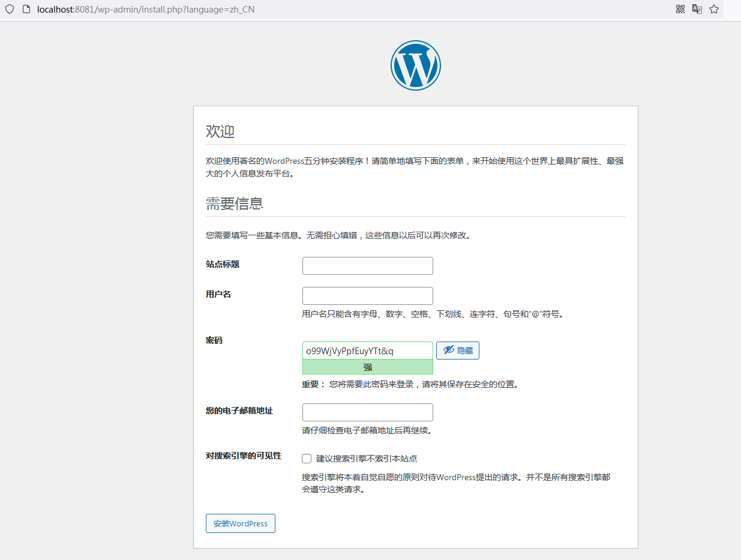The width and height of the screenshot is (741, 560).
Task: Click the 站点标题 input field
Action: 367,265
